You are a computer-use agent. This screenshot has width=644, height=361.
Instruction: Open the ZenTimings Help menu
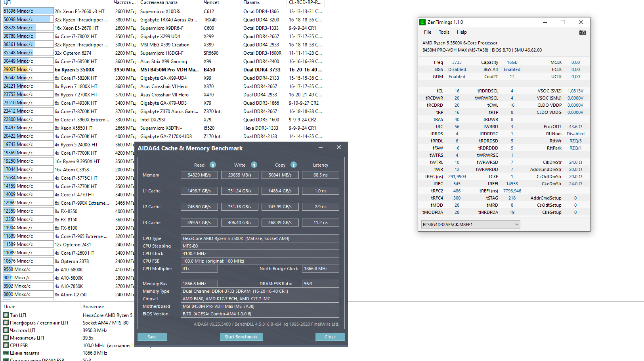(x=462, y=32)
